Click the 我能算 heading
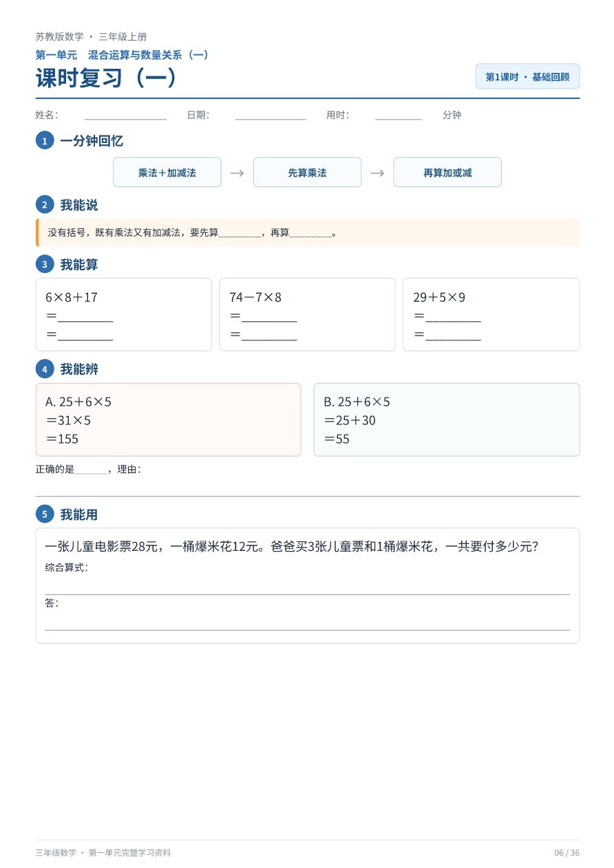Screen dimensions: 614x868 (79, 264)
